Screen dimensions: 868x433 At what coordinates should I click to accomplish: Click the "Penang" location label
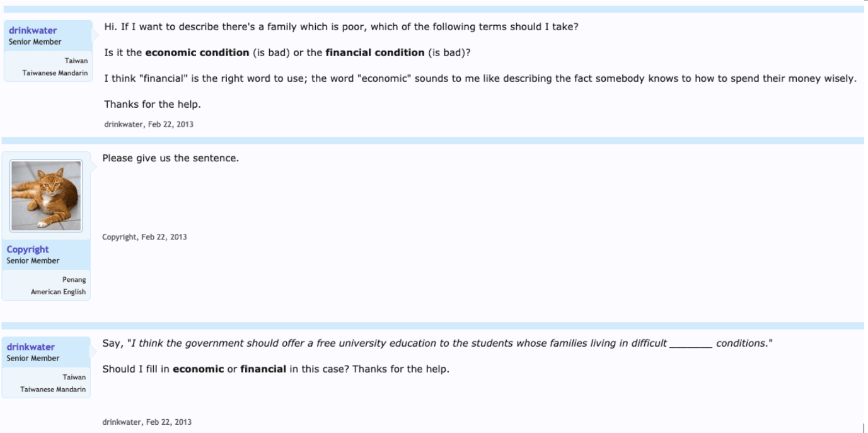pos(74,280)
